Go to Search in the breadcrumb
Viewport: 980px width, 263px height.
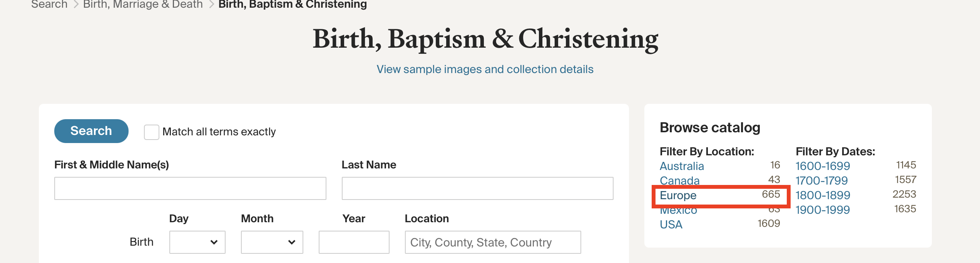coord(49,5)
